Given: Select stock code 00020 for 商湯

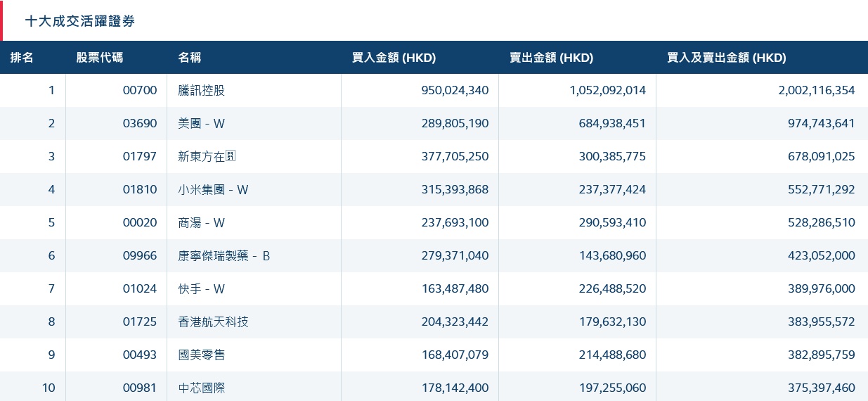Looking at the screenshot, I should [x=140, y=222].
